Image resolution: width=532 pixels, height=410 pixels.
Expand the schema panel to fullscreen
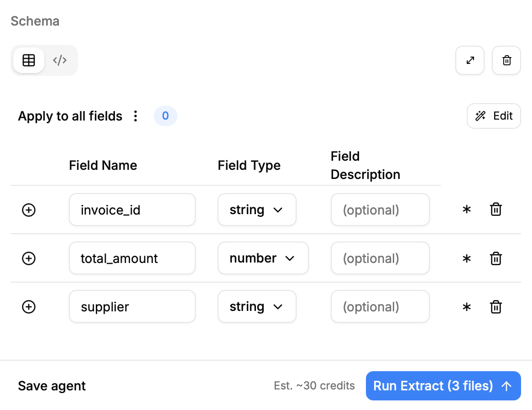click(470, 60)
